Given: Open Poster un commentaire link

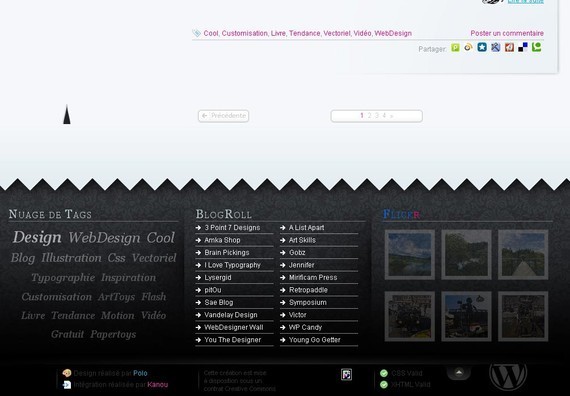Looking at the screenshot, I should [507, 33].
